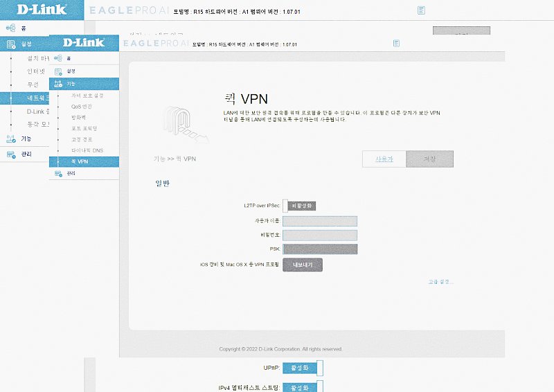
Task: Toggle UPnP switch in the back window
Action: (x=303, y=368)
